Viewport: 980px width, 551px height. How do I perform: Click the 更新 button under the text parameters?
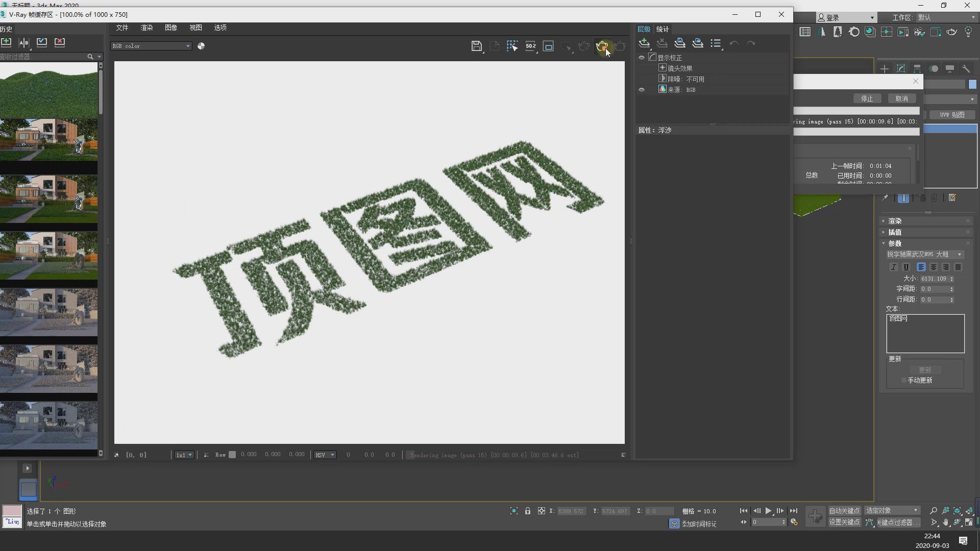[926, 369]
